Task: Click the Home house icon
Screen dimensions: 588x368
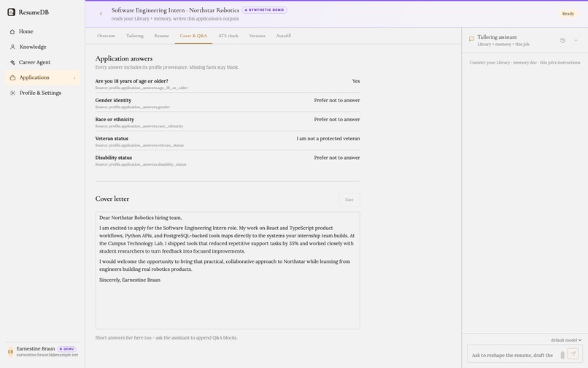Action: 12,31
